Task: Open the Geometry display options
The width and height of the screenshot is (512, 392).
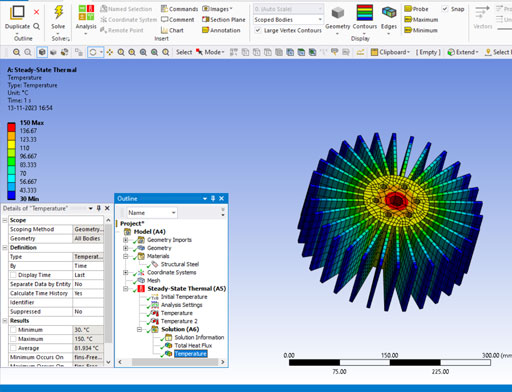Action: point(337,19)
